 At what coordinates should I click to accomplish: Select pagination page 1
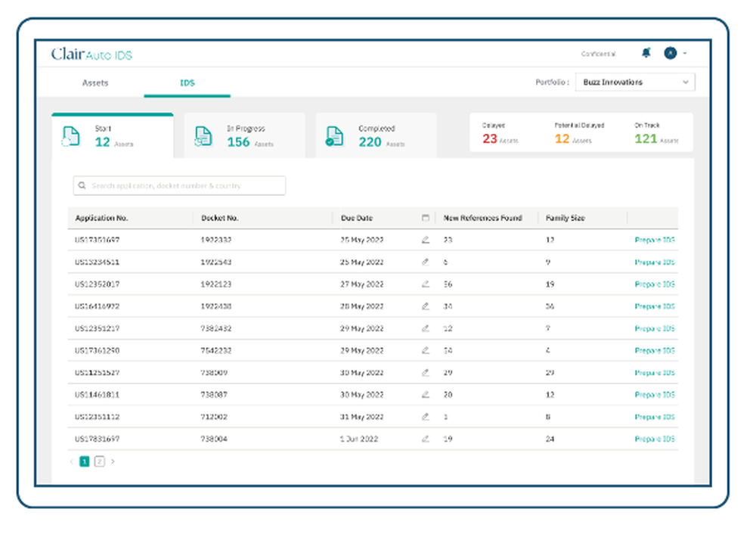click(85, 461)
